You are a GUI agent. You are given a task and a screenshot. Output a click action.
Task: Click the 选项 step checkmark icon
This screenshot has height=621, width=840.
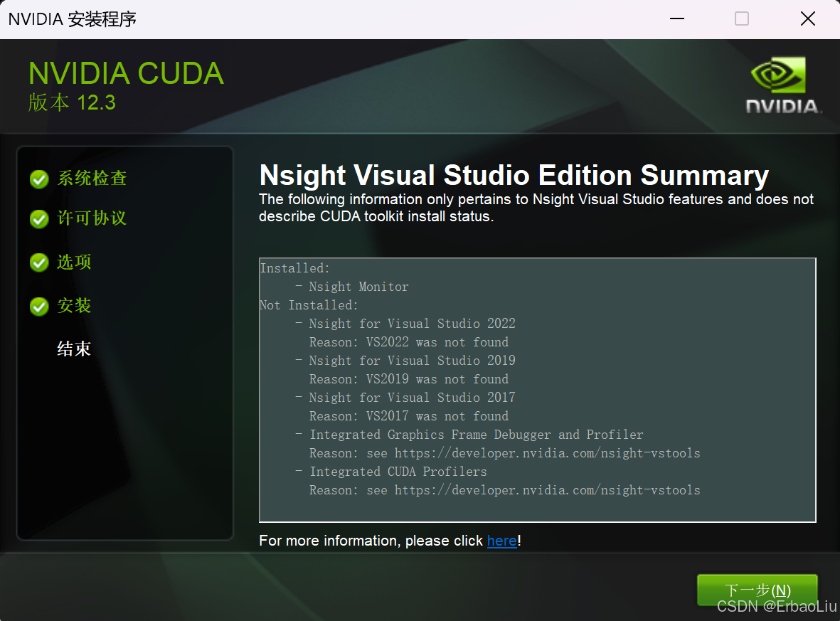pos(39,262)
